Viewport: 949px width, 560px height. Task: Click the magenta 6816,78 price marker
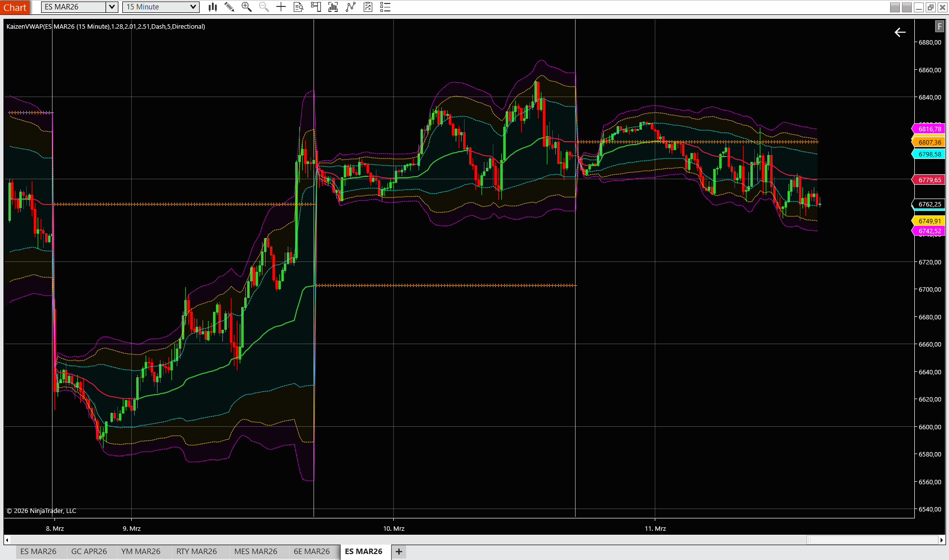(x=929, y=129)
